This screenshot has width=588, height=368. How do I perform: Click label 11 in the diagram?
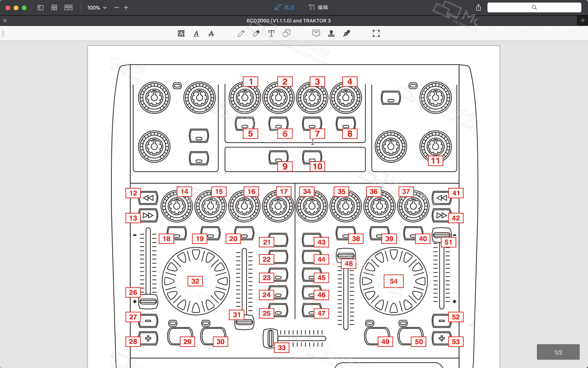pyautogui.click(x=435, y=161)
